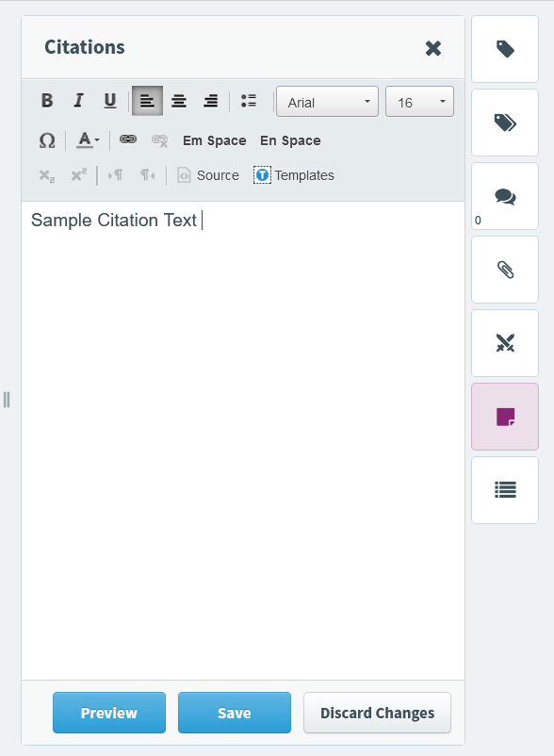554x756 pixels.
Task: Toggle bold formatting
Action: pyautogui.click(x=47, y=101)
